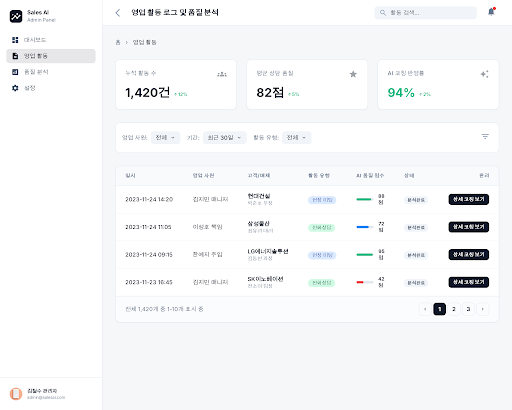The image size is (512, 410).
Task: Click the admin user avatar at bottom
Action: pos(16,394)
